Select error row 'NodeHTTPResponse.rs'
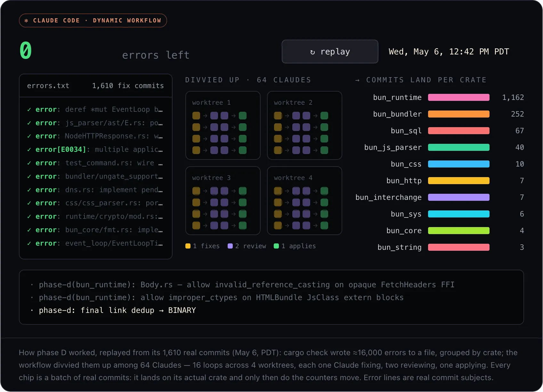The width and height of the screenshot is (543, 392). click(x=95, y=136)
